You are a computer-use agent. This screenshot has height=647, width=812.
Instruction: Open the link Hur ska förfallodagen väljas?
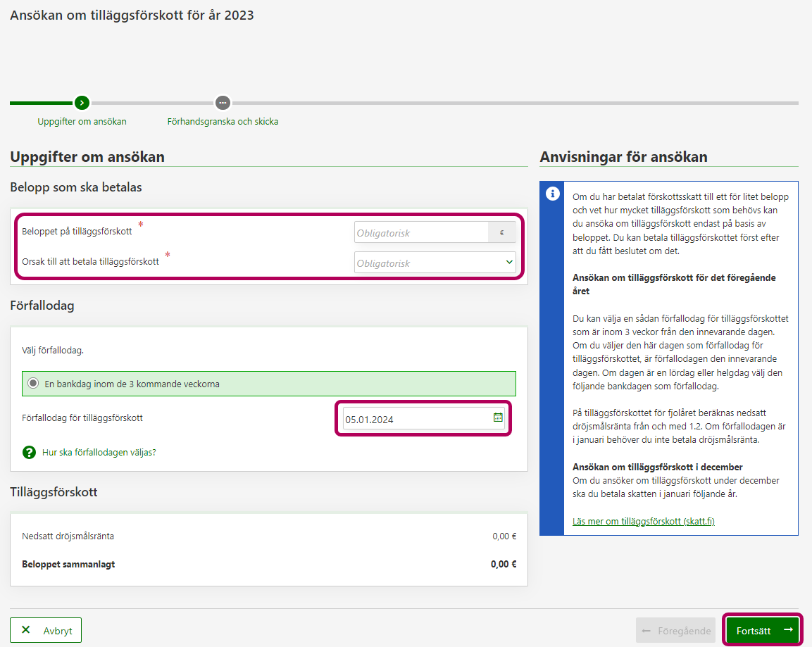point(99,452)
